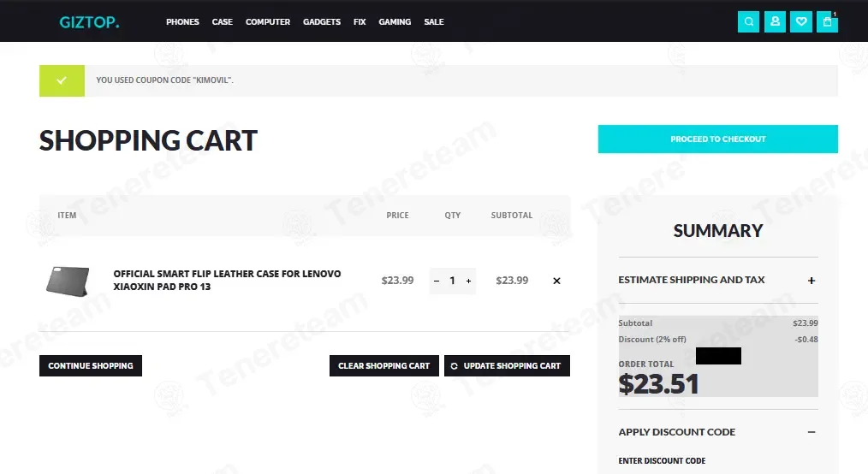Expand Estimate Shipping and Tax section
The image size is (868, 474).
[x=718, y=280]
